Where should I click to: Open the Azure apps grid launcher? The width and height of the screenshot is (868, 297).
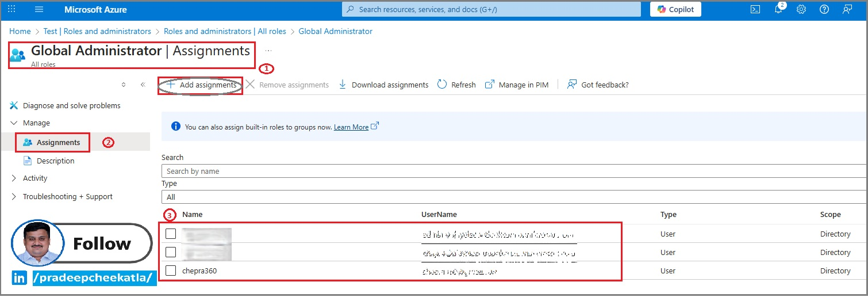pyautogui.click(x=11, y=10)
